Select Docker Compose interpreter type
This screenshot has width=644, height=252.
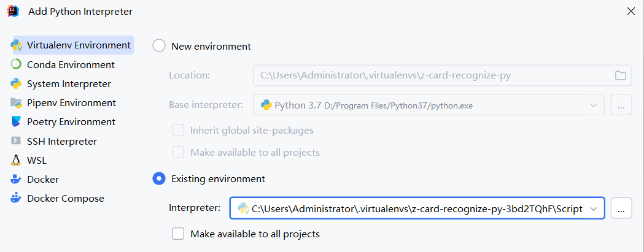tap(66, 199)
